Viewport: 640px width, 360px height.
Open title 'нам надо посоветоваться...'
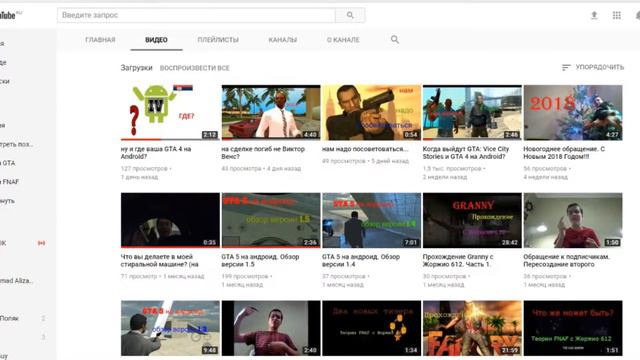[365, 149]
